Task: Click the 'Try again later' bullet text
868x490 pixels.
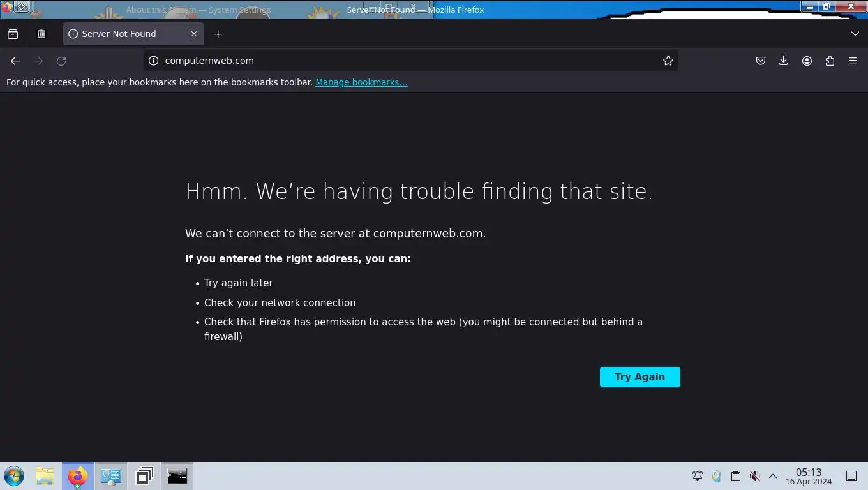Action: [x=239, y=283]
